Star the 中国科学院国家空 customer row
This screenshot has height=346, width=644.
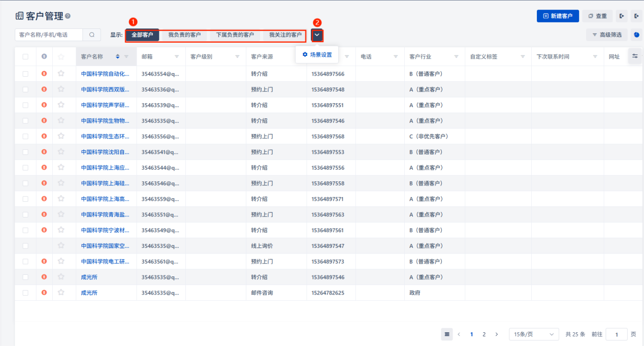click(61, 246)
